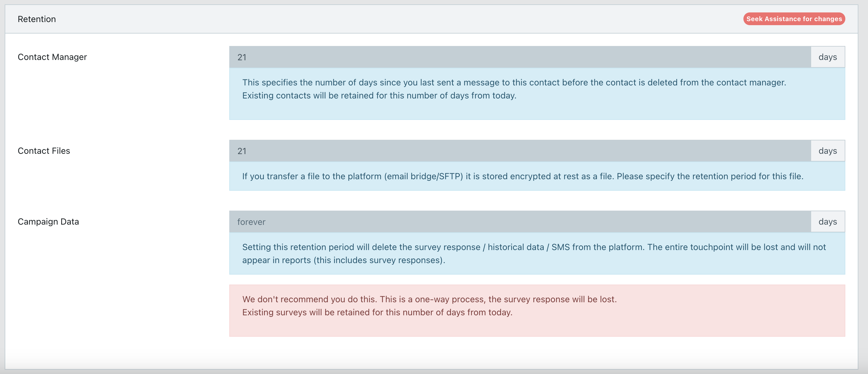
Task: Click the email bridge/SFTP info message
Action: 522,176
